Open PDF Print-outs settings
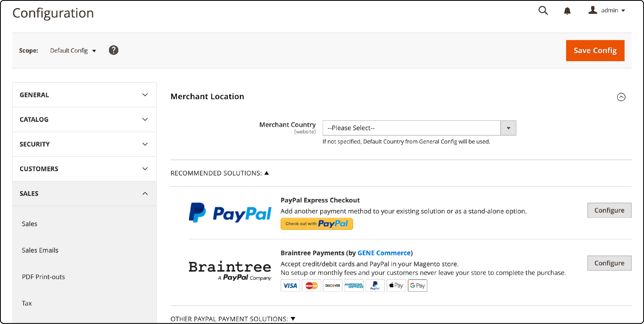Image resolution: width=644 pixels, height=324 pixels. coord(43,277)
